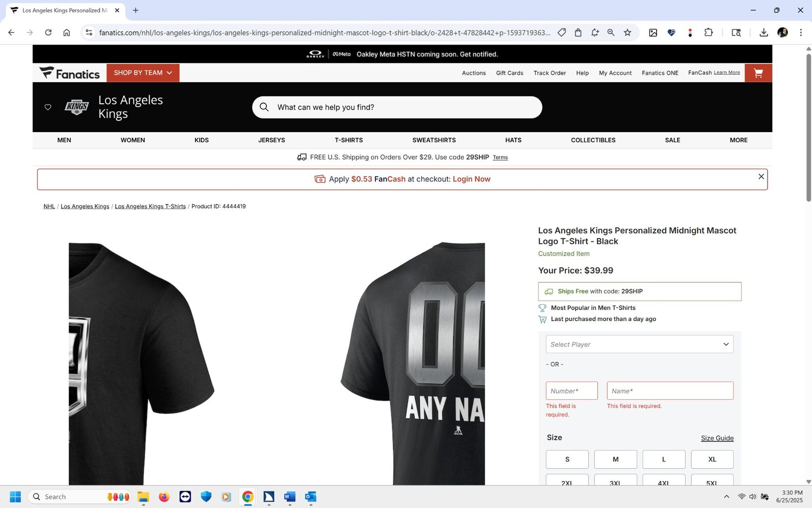Open Fanatics ONE link
The height and width of the screenshot is (508, 812).
(x=660, y=73)
